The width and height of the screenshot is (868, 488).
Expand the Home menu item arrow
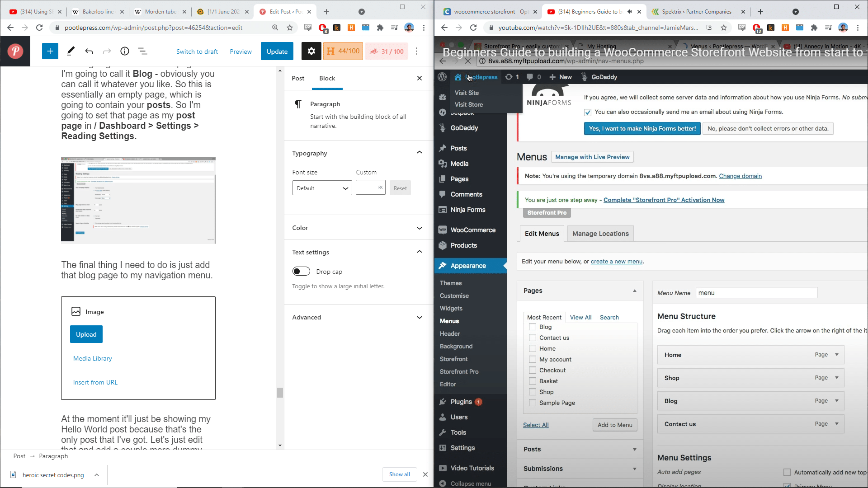(837, 355)
